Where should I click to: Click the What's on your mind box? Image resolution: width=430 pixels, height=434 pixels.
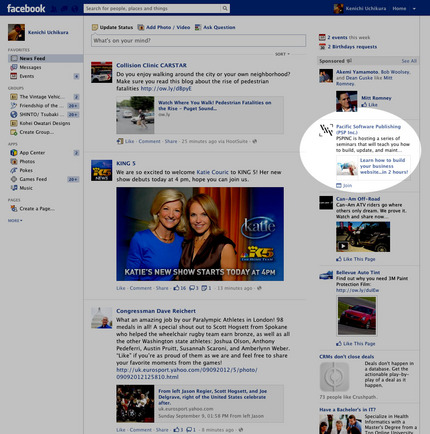point(198,40)
